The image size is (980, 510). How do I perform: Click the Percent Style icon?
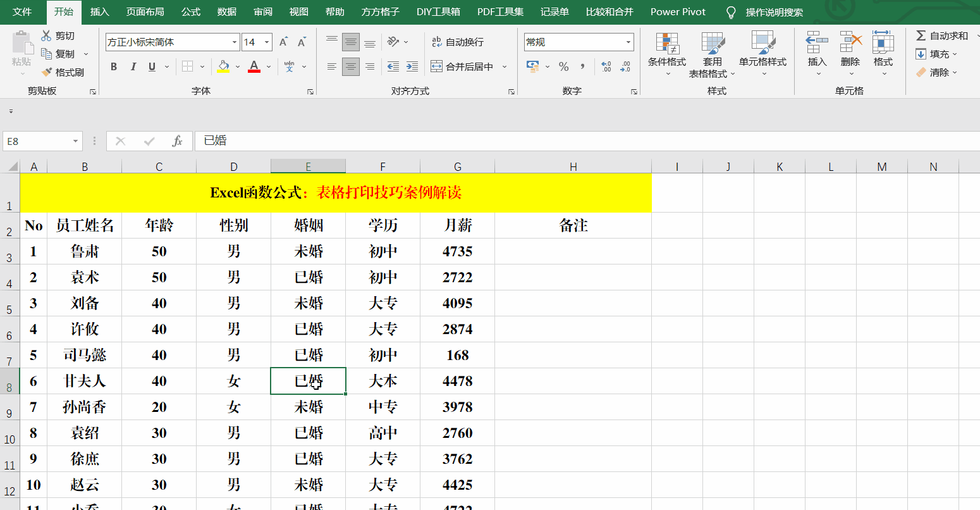(563, 66)
